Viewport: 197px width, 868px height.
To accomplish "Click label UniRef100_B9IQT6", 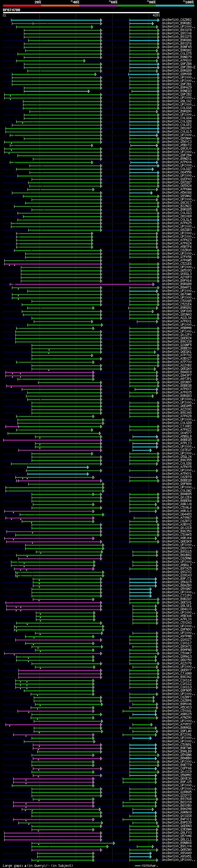I will (177, 43).
